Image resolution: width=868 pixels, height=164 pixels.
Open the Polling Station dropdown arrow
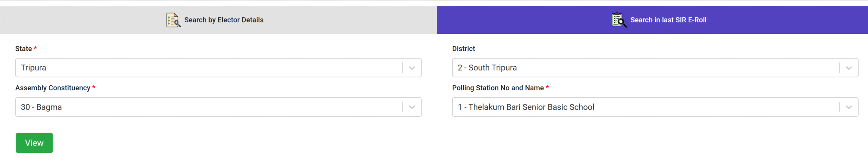click(849, 107)
